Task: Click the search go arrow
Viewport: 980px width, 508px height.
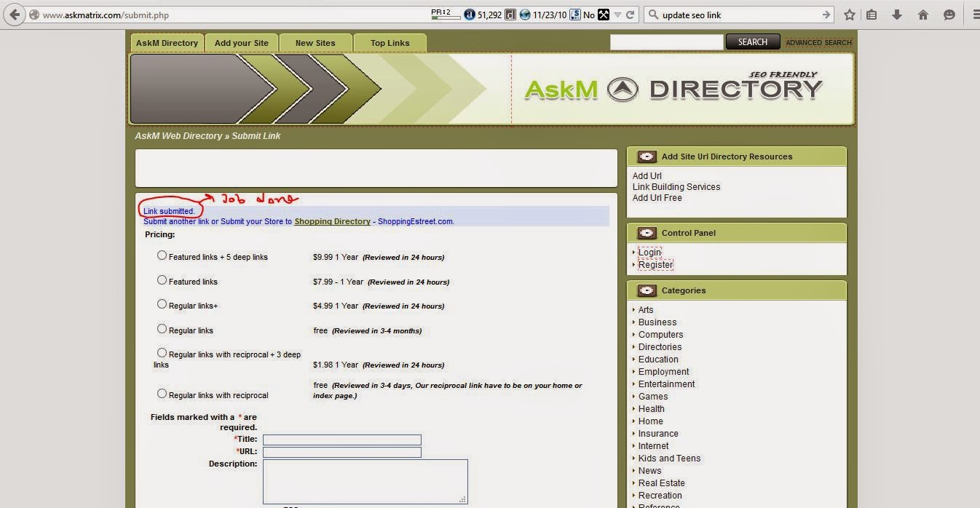Action: (826, 15)
